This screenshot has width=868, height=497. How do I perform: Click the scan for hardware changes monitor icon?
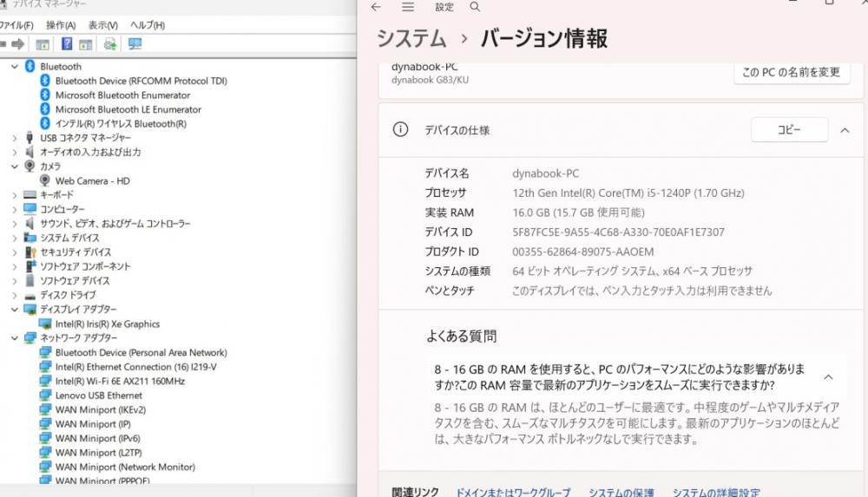135,43
